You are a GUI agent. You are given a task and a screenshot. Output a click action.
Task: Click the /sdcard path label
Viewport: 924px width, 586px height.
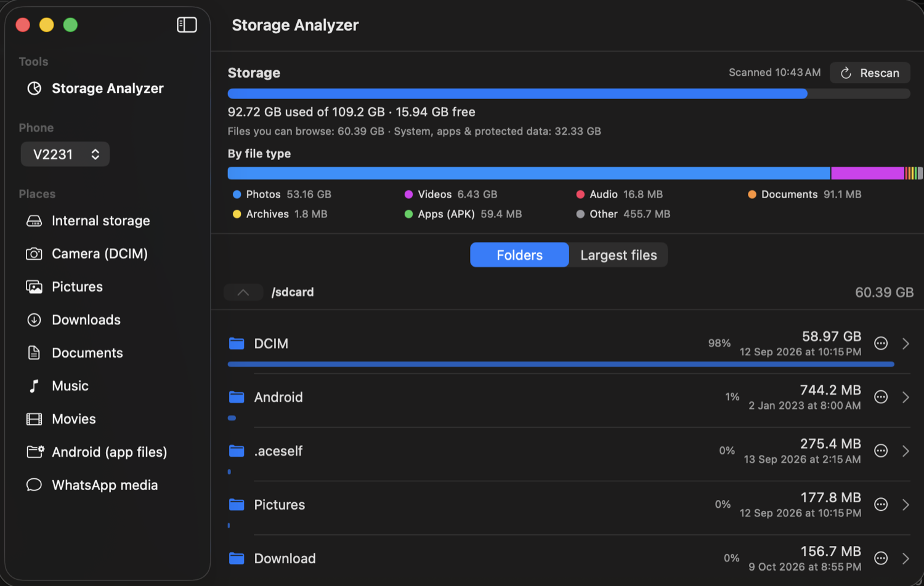(293, 292)
